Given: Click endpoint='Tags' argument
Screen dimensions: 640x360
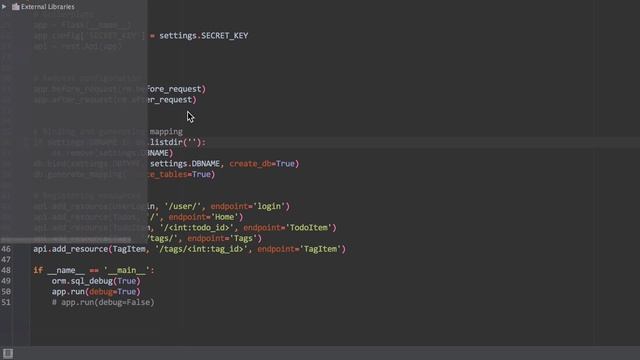Looking at the screenshot, I should coord(222,238).
